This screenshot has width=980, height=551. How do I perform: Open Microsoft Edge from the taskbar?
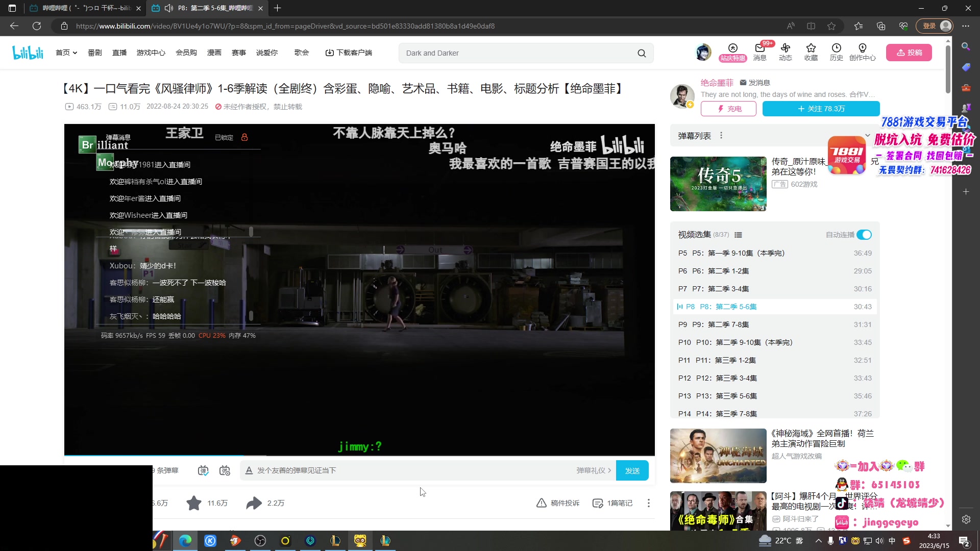tap(185, 541)
